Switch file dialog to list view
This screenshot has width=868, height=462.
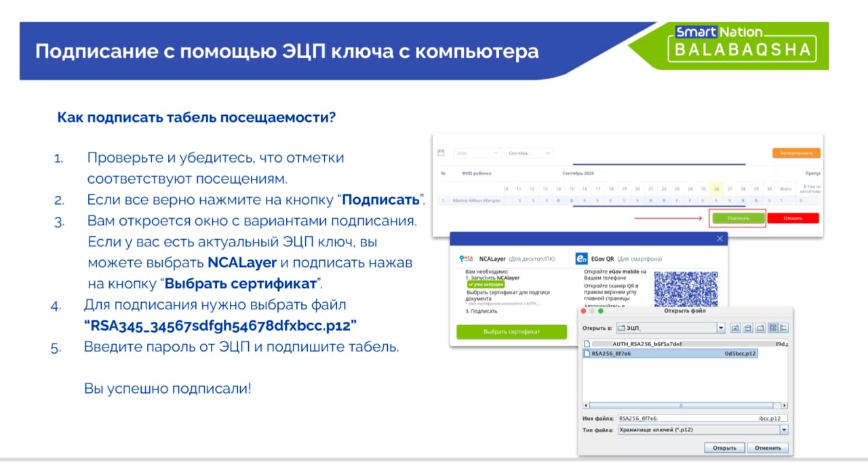pos(772,329)
